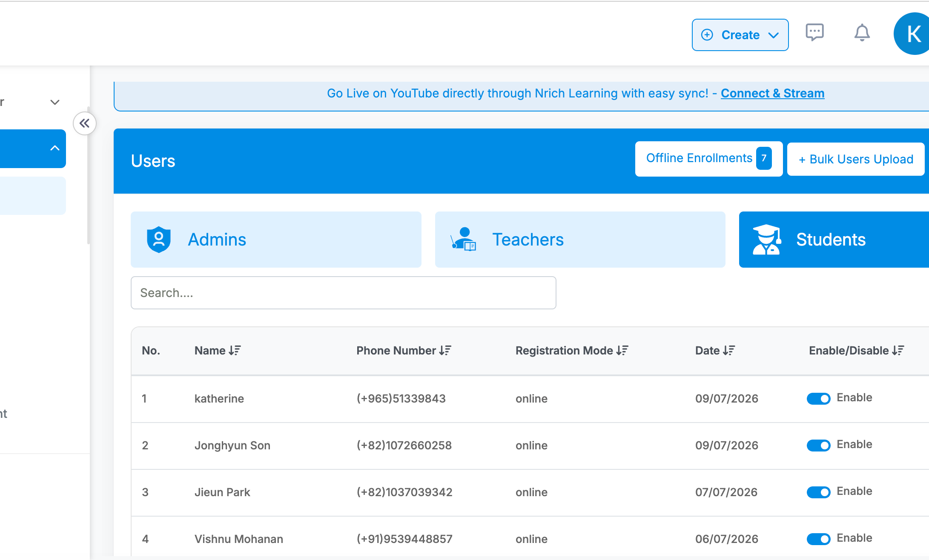
Task: Disable the toggle for Vishnu Mohanan
Action: coord(818,539)
